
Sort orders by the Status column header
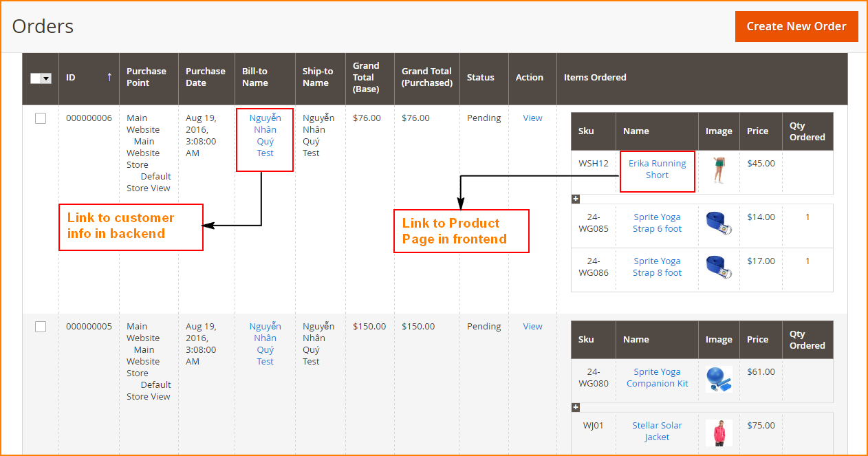pyautogui.click(x=479, y=78)
